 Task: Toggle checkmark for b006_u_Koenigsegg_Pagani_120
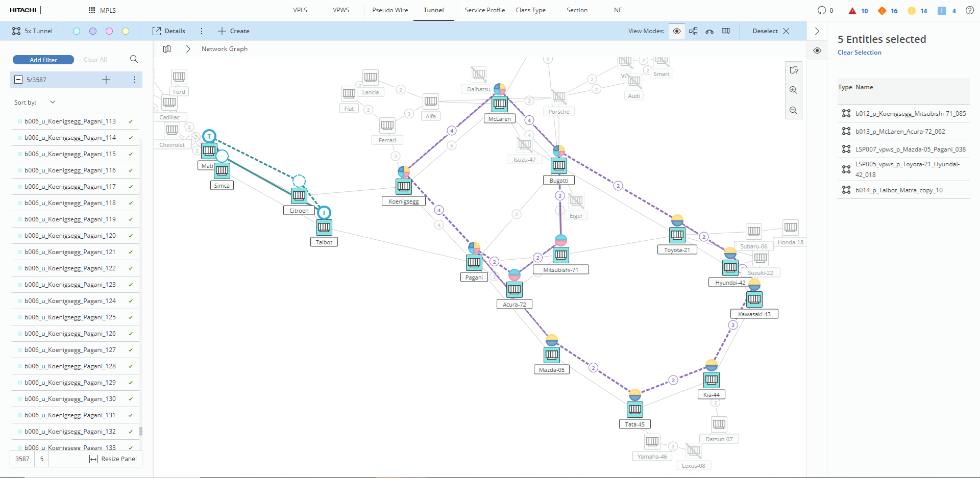tap(131, 236)
